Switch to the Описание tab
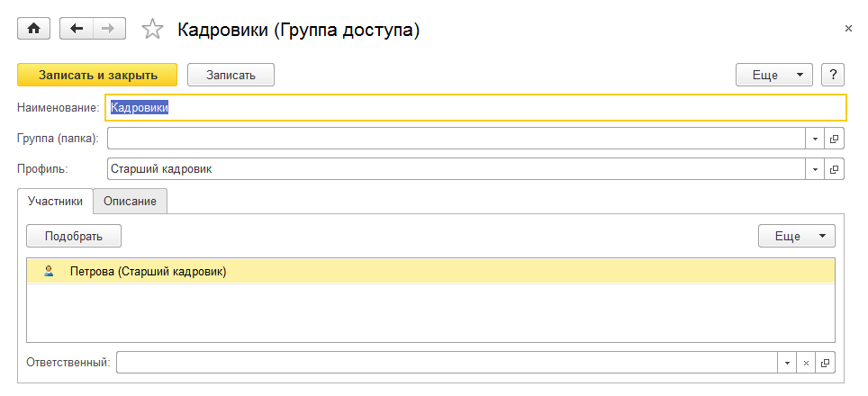 coord(130,202)
